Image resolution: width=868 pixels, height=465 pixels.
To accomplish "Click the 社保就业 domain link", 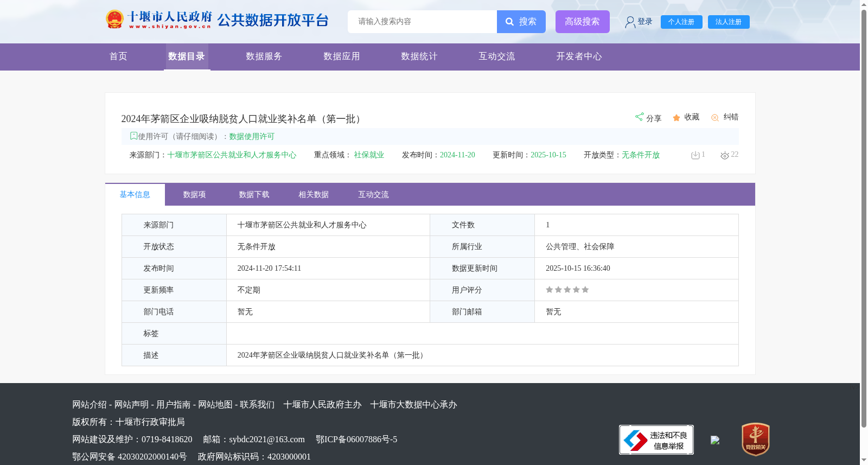I will (369, 155).
